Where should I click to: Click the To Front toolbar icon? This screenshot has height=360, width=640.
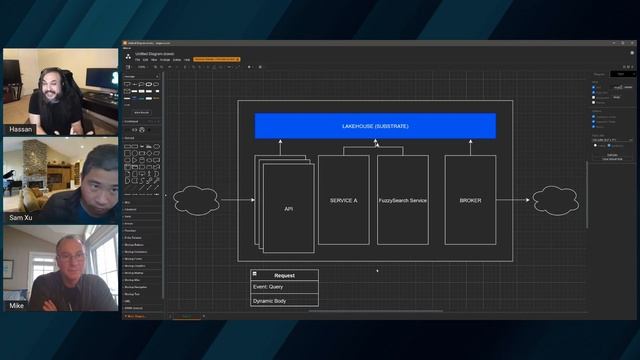(193, 67)
